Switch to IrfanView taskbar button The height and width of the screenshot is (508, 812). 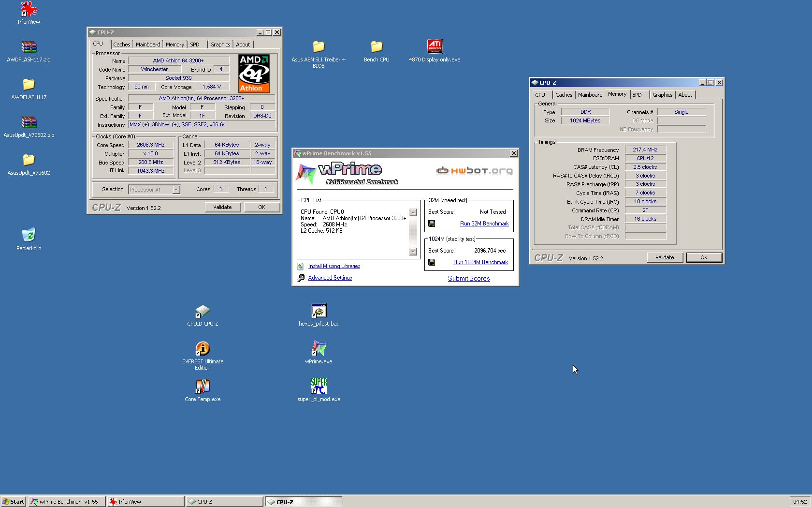point(145,502)
